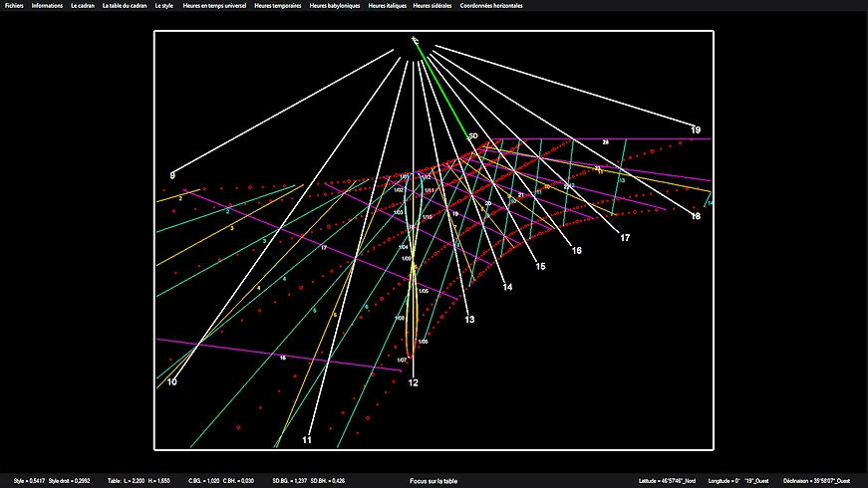
Task: Open the Heures temporaires menu
Action: [x=278, y=6]
